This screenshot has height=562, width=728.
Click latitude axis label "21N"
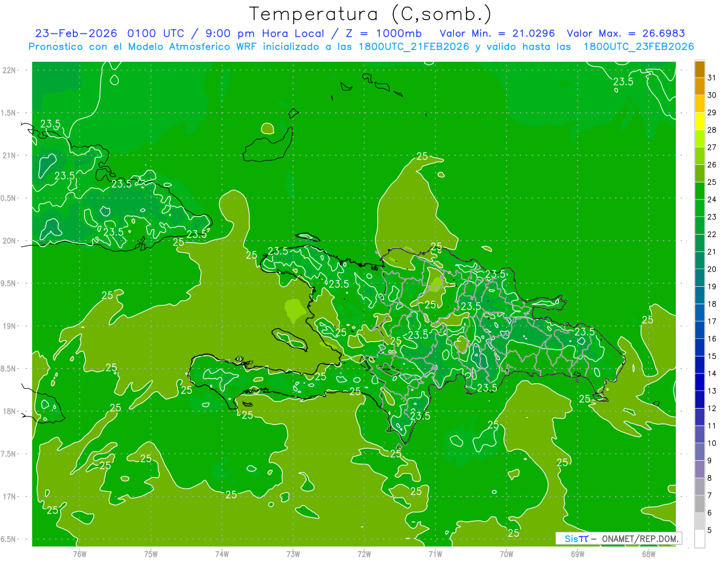click(10, 155)
